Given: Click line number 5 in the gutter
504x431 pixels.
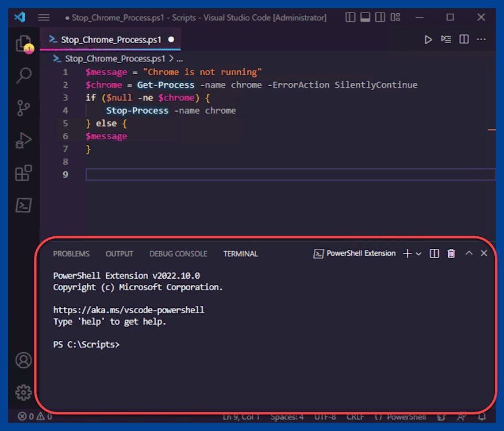Looking at the screenshot, I should pos(66,124).
